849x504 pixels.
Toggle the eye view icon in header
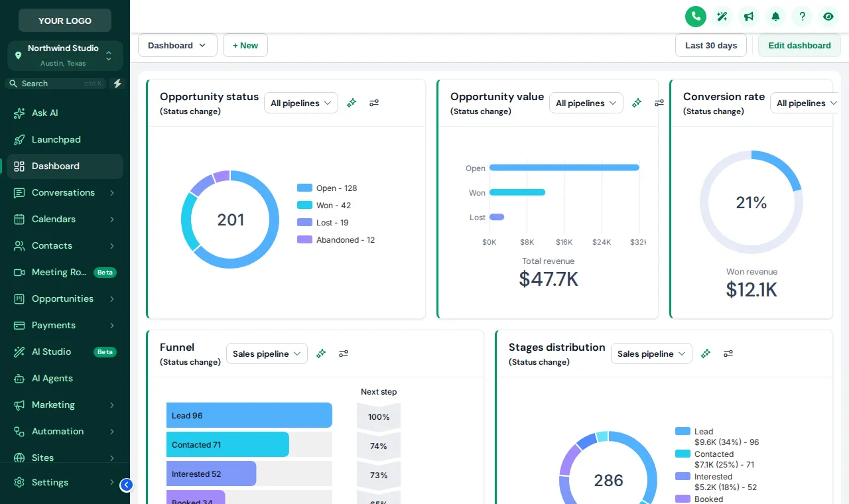click(828, 17)
